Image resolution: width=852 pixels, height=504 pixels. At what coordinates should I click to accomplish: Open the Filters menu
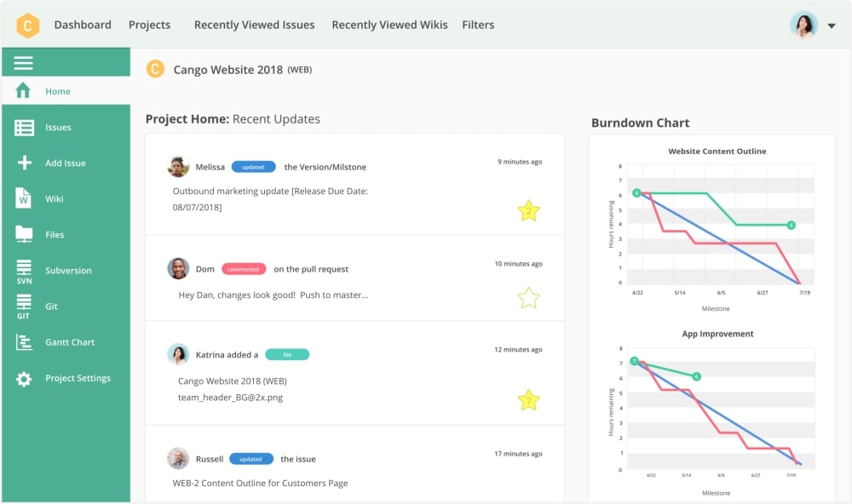coord(478,25)
